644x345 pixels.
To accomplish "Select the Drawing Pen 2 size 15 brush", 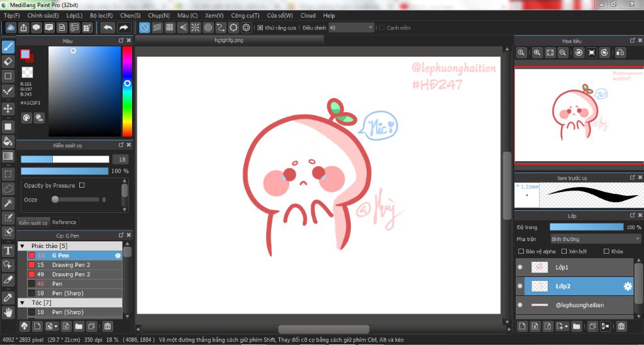I will [x=70, y=265].
